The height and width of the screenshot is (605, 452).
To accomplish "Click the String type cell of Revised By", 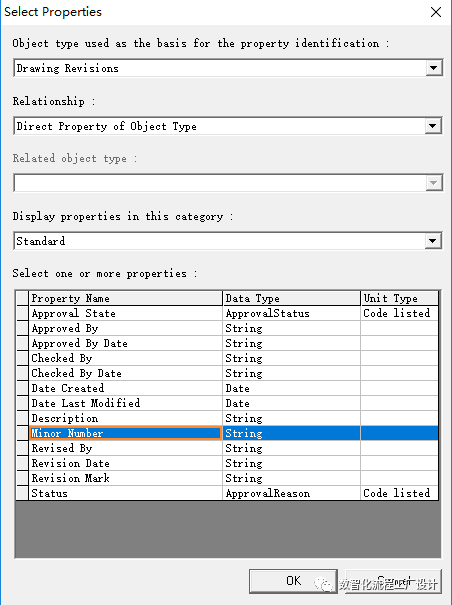I will (x=291, y=448).
